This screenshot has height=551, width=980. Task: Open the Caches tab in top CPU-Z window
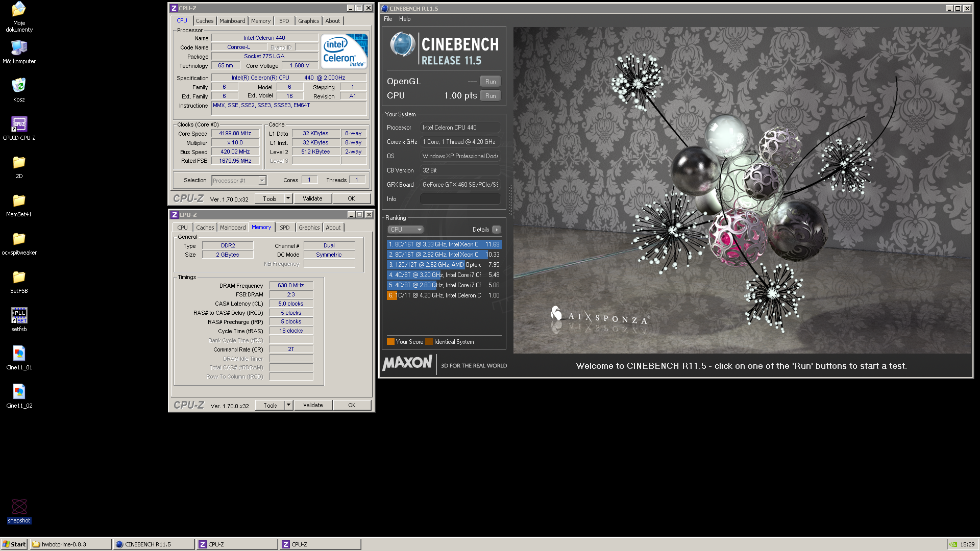[x=205, y=21]
